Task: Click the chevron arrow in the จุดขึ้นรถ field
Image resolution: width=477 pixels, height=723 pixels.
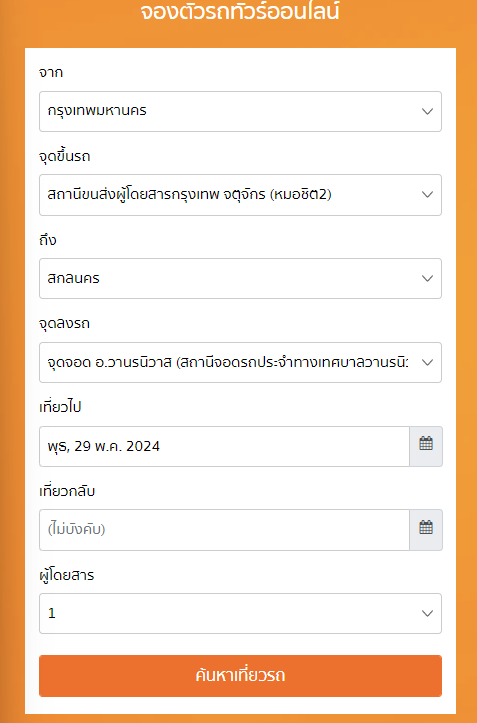Action: 427,195
